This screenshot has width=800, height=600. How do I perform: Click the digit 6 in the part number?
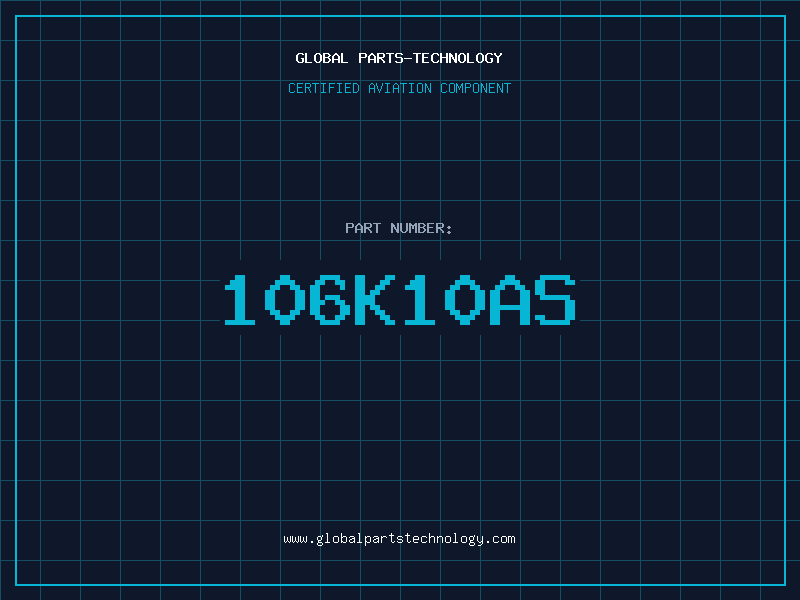coord(331,300)
